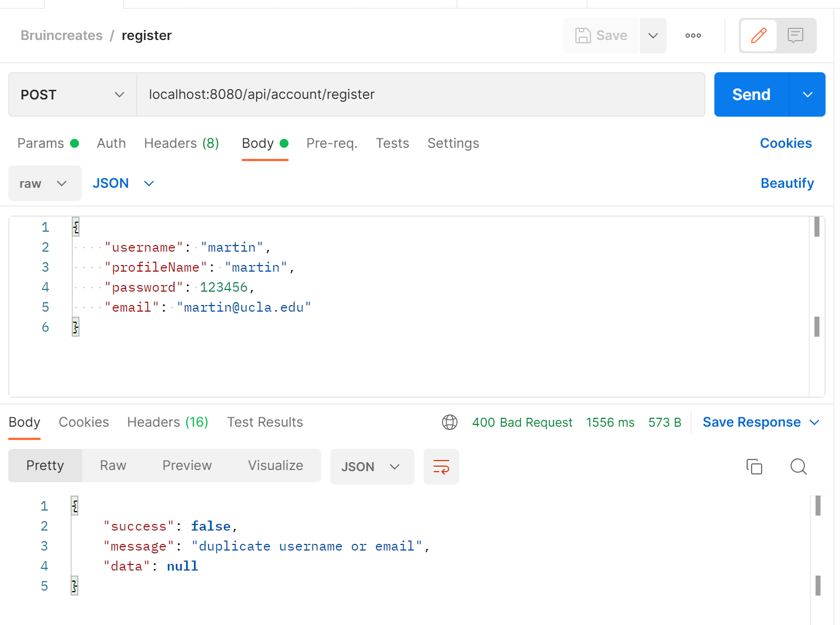Open the response Cookies tab
Image resolution: width=840 pixels, height=625 pixels.
(84, 422)
